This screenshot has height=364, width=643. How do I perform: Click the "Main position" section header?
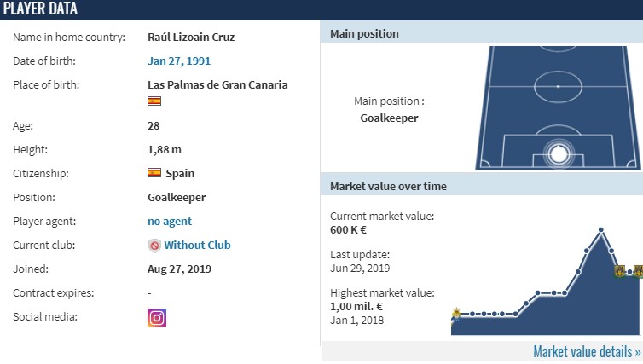[x=364, y=34]
